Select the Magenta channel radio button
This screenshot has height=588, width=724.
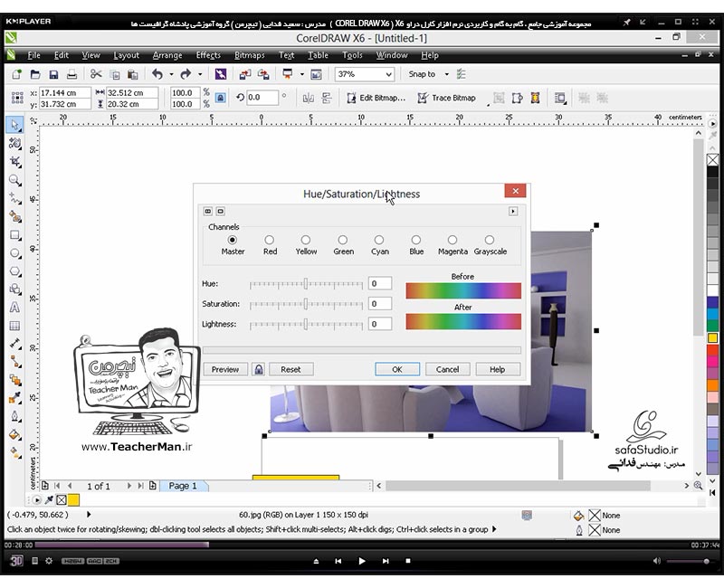coord(452,240)
